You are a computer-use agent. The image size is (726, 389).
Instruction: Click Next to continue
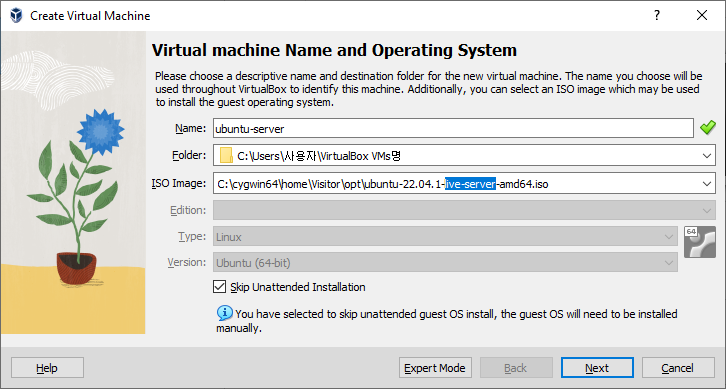[x=597, y=368]
